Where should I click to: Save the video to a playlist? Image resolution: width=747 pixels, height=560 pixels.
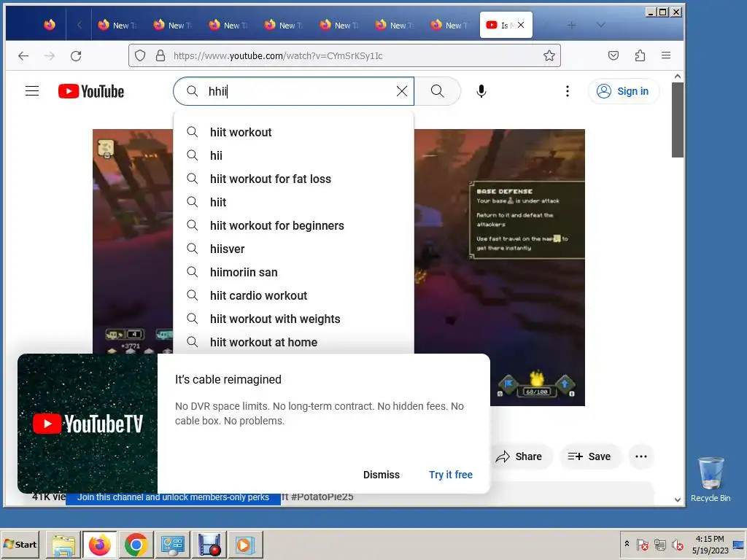(x=589, y=456)
